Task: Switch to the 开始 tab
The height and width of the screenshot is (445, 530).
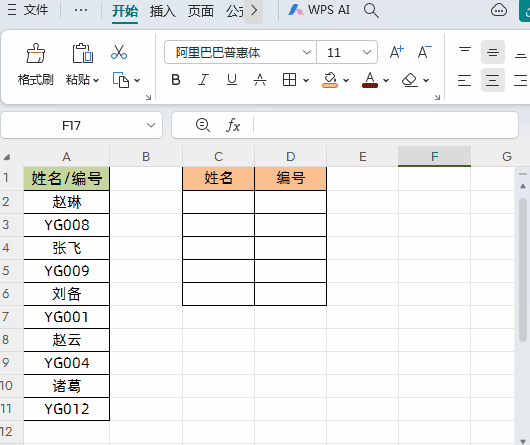Action: click(125, 11)
